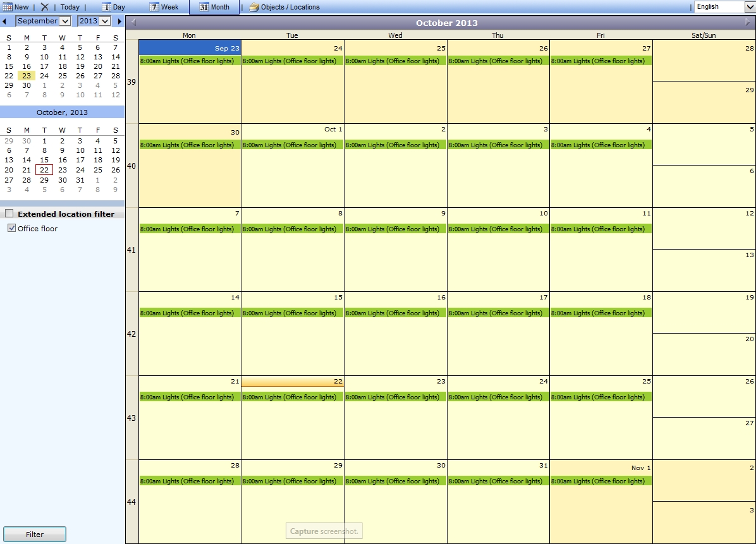The image size is (756, 544).
Task: Enable Extended location filter checkbox
Action: pos(9,214)
